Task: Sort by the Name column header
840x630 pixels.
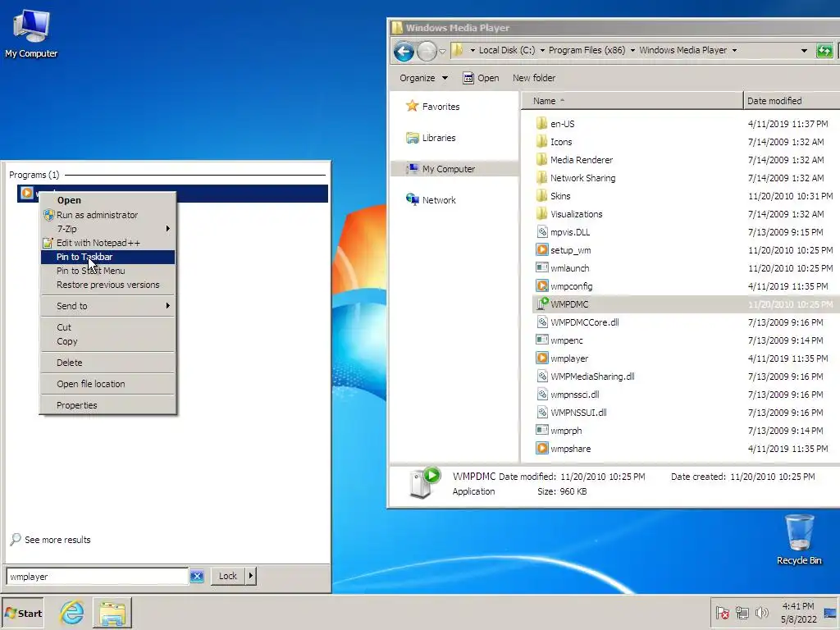Action: (632, 101)
